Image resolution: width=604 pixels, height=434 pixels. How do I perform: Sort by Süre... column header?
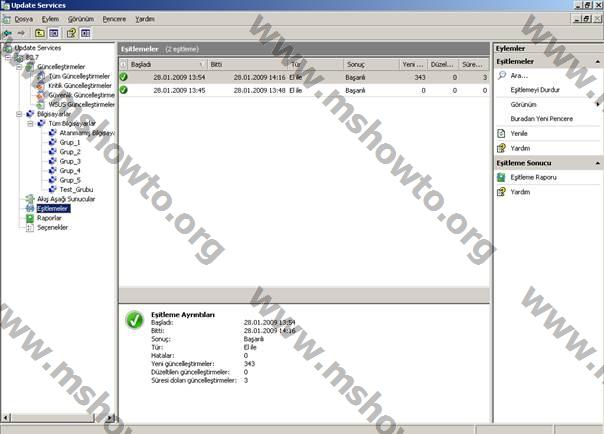point(474,64)
